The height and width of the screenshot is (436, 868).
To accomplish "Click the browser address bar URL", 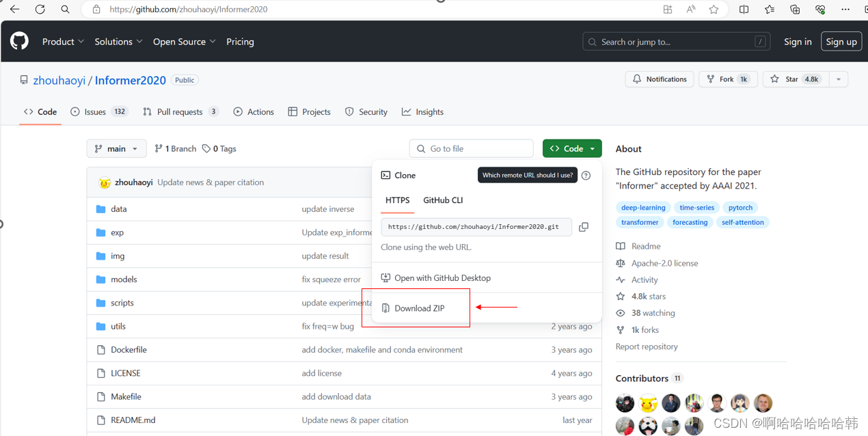I will coord(189,10).
